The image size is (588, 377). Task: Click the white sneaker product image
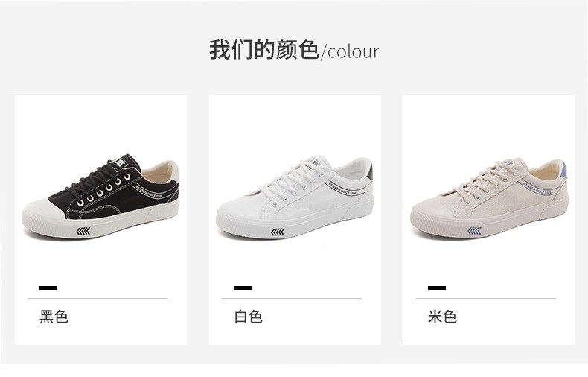(x=295, y=197)
